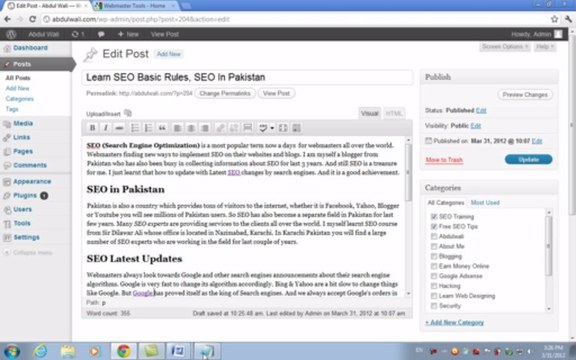Open Windows Explorer folder in taskbar
This screenshot has height=360, width=576.
(68, 352)
